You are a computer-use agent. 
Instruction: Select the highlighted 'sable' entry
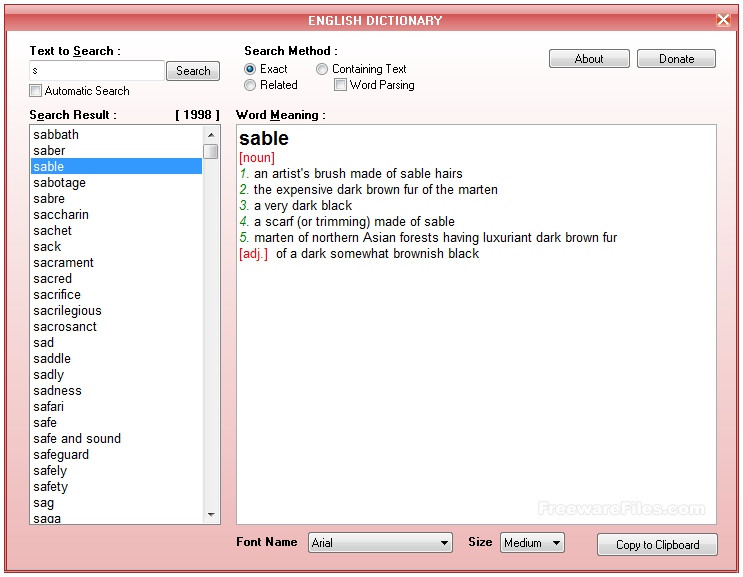[x=117, y=166]
